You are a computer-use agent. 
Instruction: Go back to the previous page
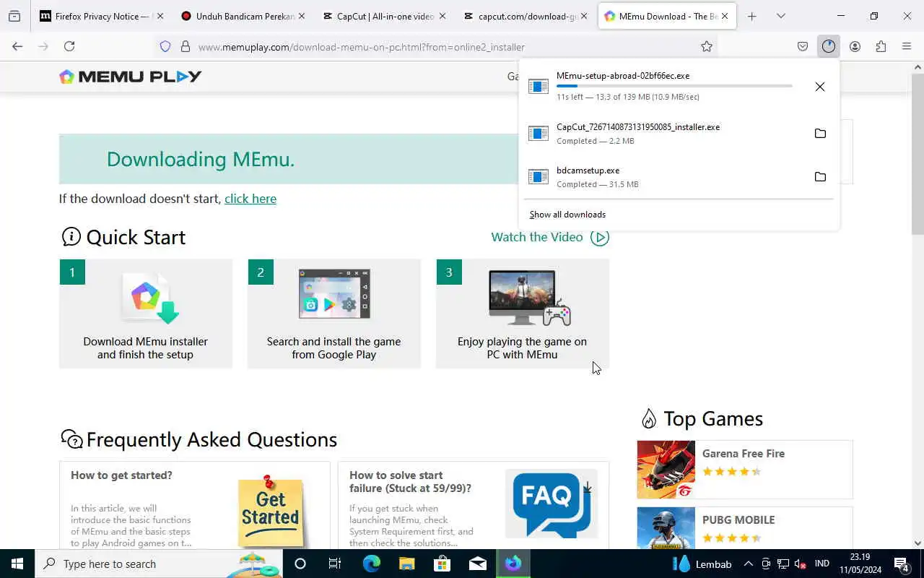(17, 46)
